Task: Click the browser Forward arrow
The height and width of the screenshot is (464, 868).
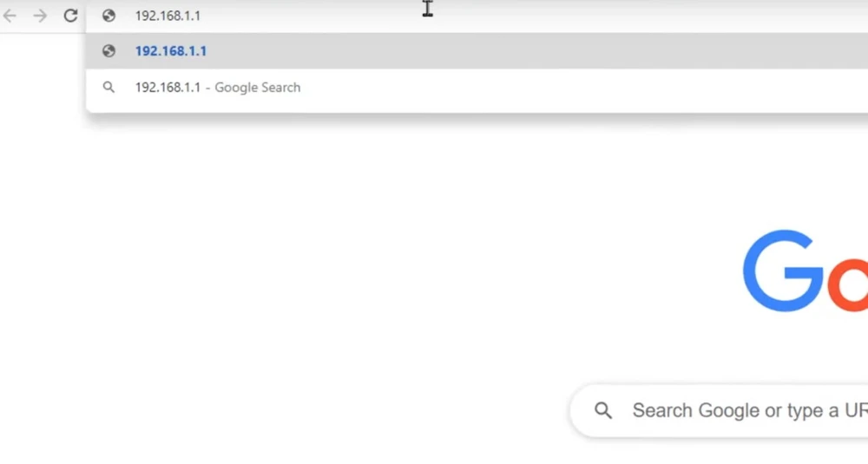Action: tap(40, 16)
